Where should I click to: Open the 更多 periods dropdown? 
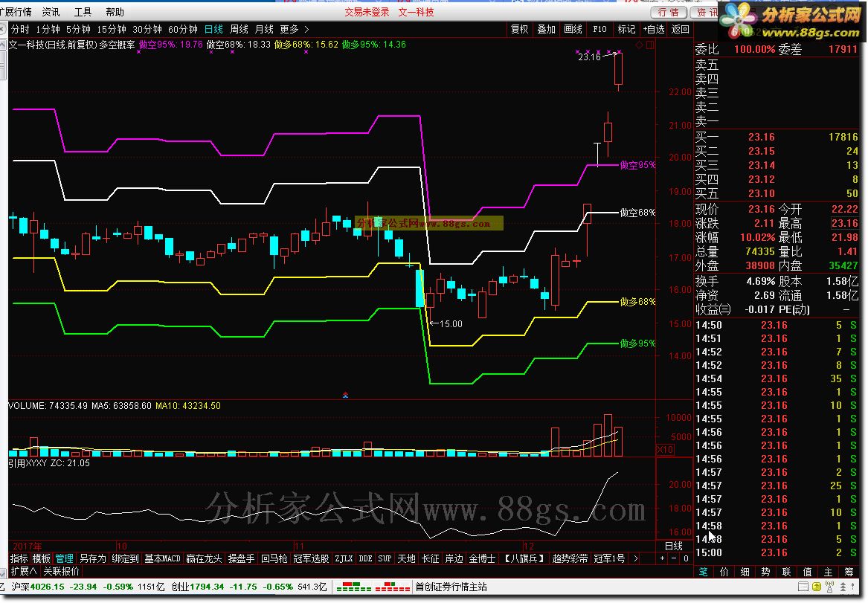pos(294,29)
